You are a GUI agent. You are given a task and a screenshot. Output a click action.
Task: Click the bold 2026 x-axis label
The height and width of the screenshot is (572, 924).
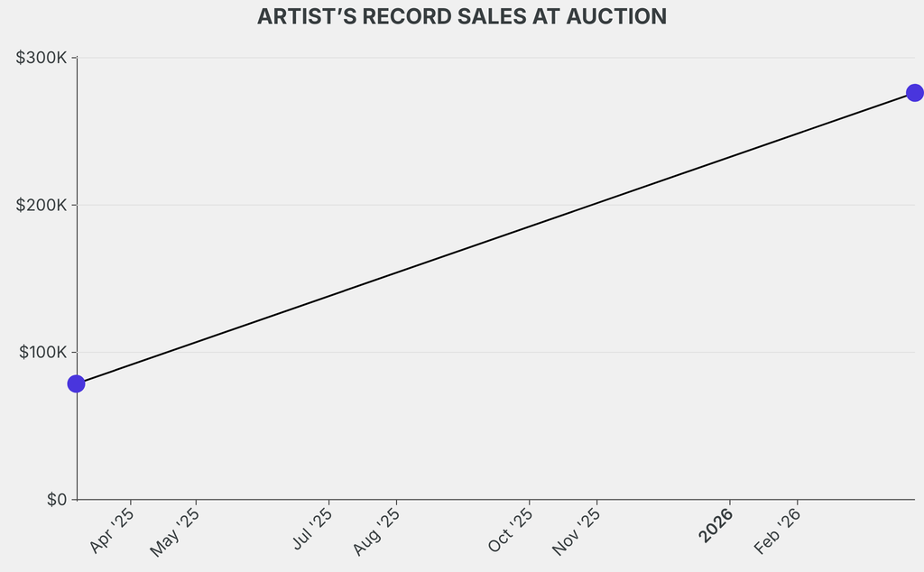point(716,526)
